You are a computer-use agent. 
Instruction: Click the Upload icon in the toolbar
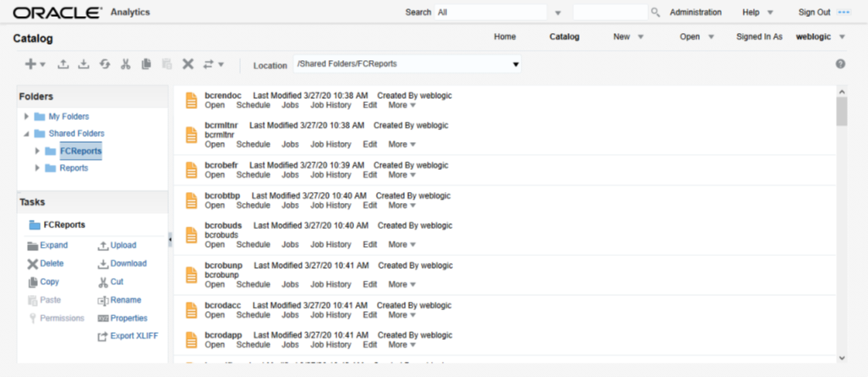point(63,64)
